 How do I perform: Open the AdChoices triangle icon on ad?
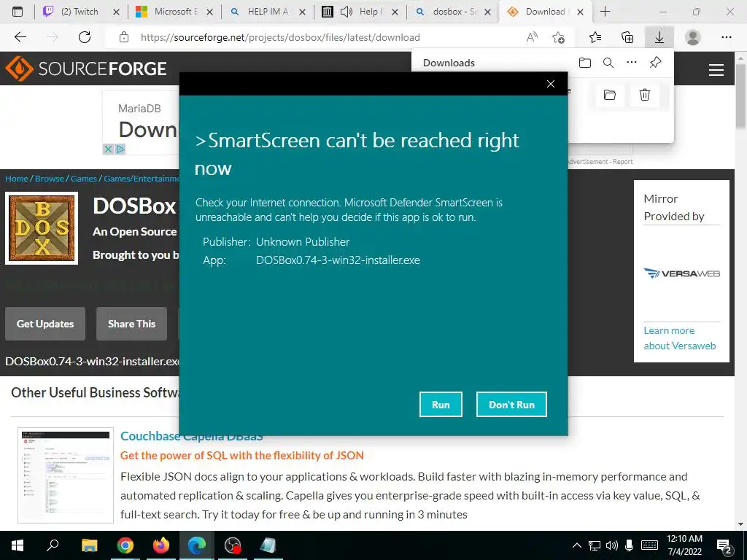(x=120, y=149)
